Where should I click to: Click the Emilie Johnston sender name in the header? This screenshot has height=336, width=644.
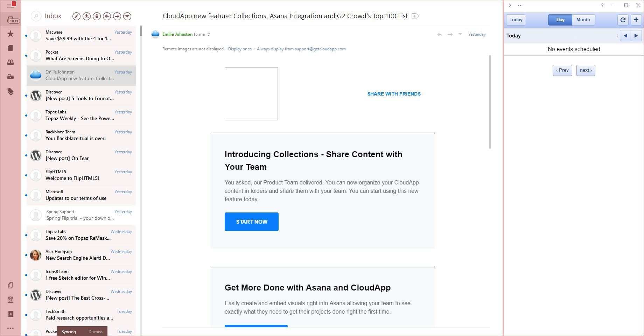[177, 34]
